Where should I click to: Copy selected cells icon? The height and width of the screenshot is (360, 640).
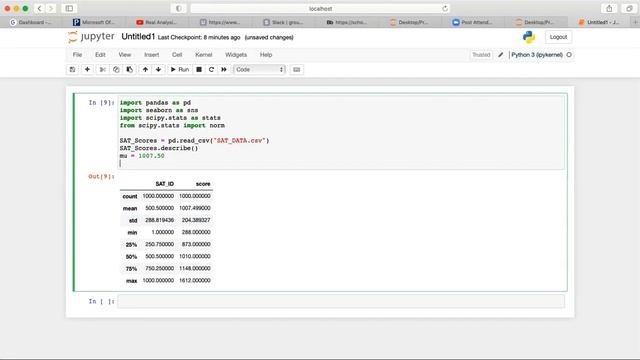tap(116, 69)
